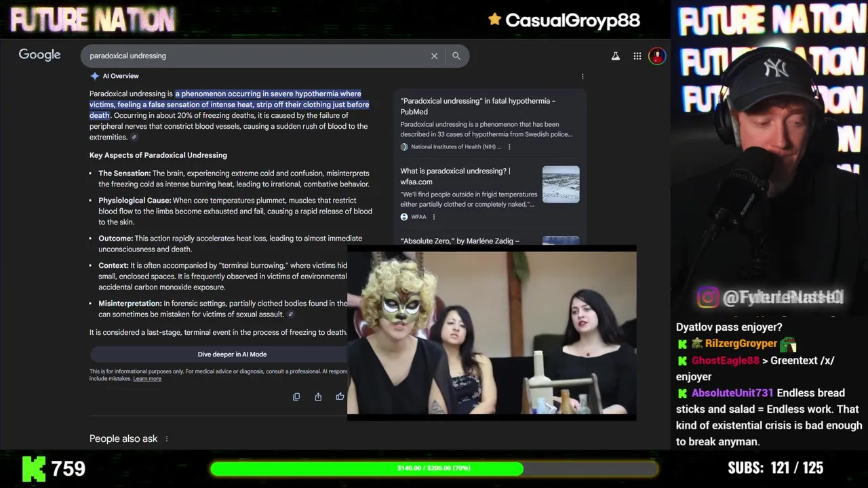The width and height of the screenshot is (868, 488).
Task: Click the 'SUBS: 121 / 125' counter
Action: pyautogui.click(x=775, y=468)
